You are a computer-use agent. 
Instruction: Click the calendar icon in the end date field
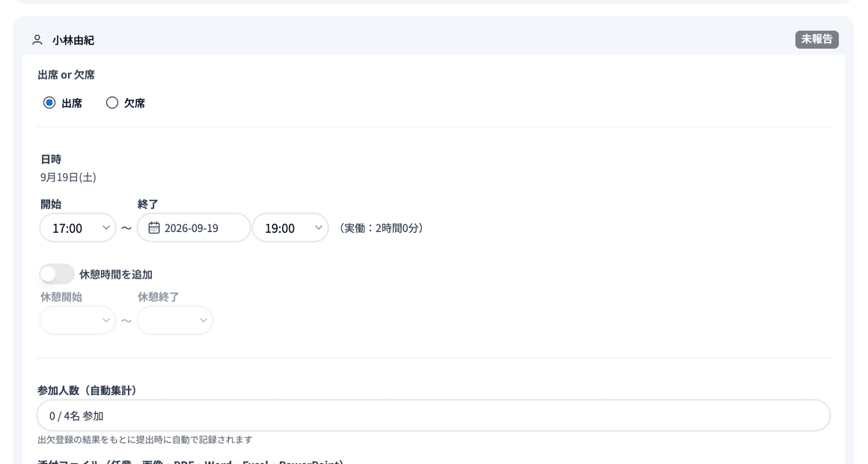click(x=154, y=228)
